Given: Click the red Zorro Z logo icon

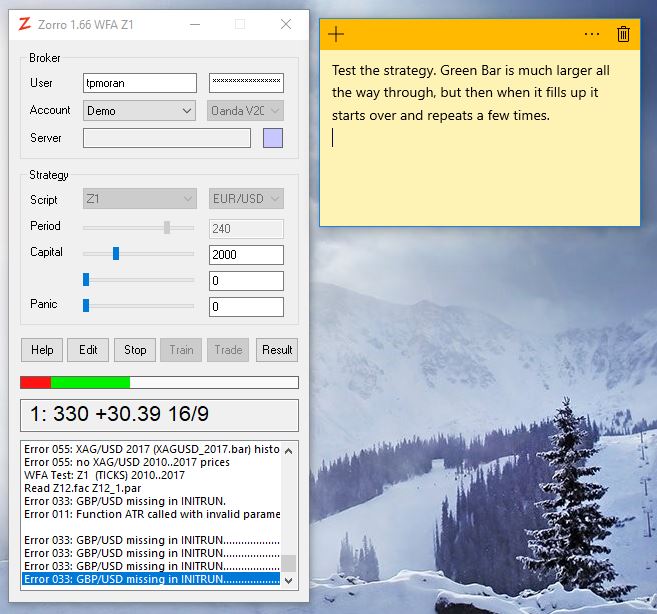Looking at the screenshot, I should pyautogui.click(x=25, y=24).
